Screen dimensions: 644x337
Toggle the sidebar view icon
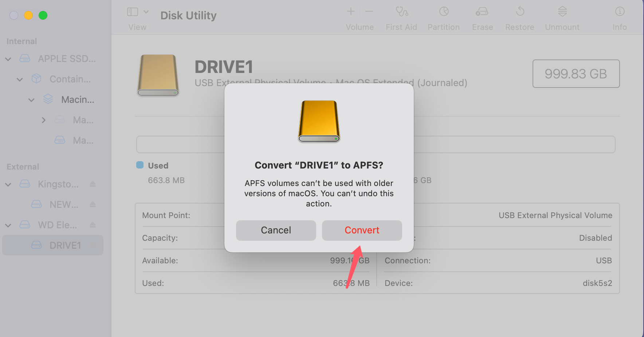click(132, 11)
